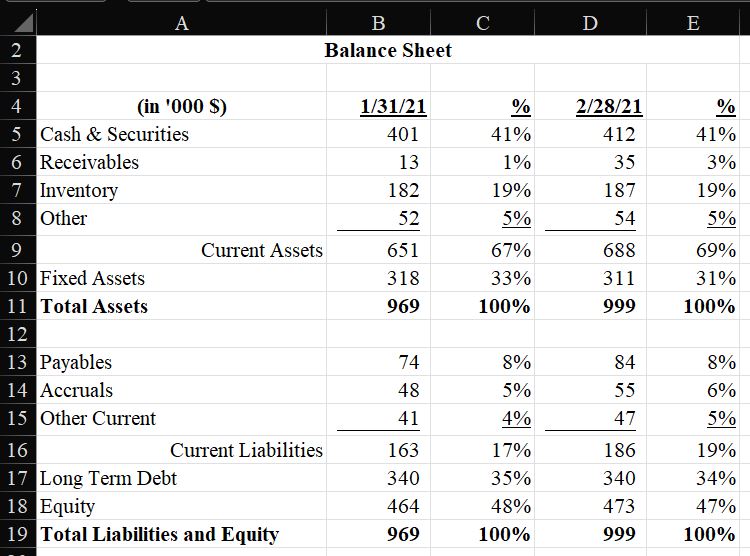Select column A header
The height and width of the screenshot is (556, 750).
coord(181,22)
